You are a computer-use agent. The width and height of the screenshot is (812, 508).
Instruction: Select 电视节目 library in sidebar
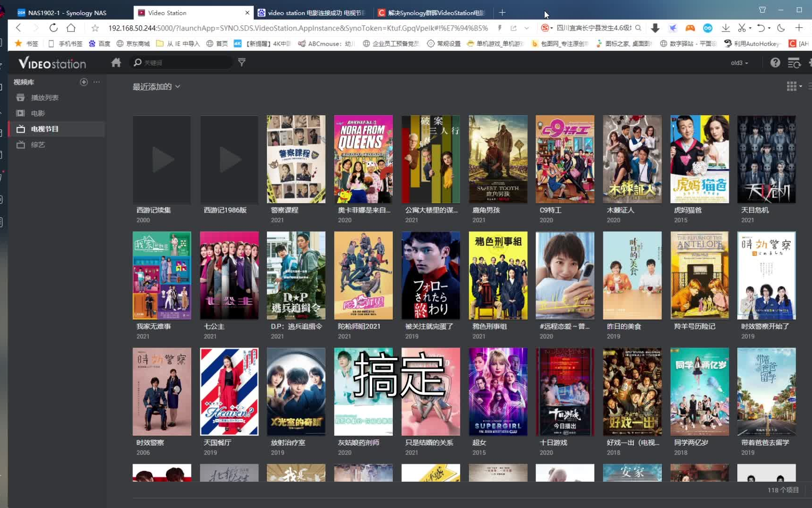[x=56, y=129]
